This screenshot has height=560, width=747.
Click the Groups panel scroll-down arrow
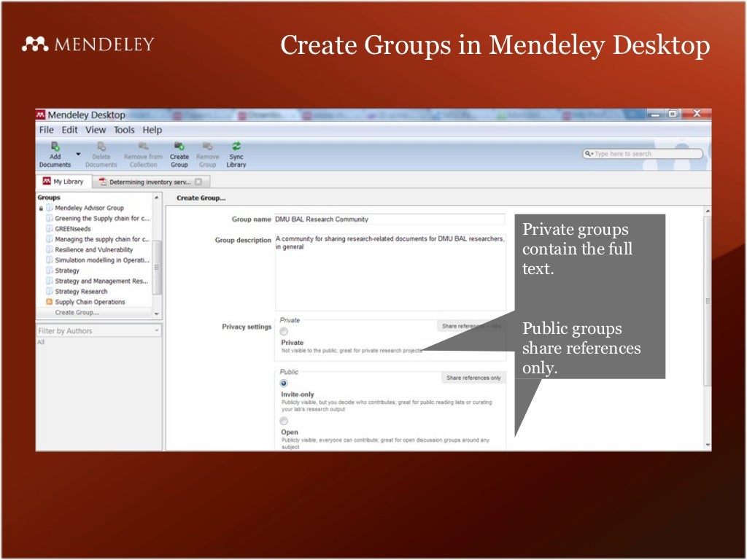coord(157,314)
